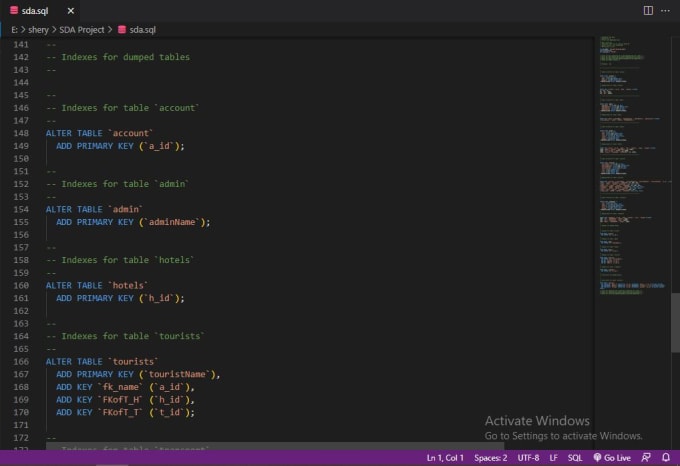
Task: Open Ln 1, Col 1 go-to-line indicator
Action: point(445,458)
